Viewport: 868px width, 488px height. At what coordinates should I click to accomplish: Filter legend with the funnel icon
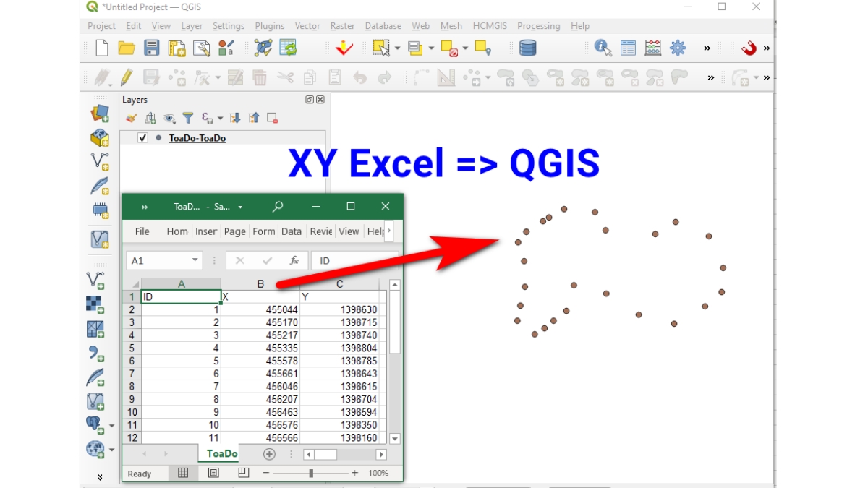pyautogui.click(x=187, y=118)
